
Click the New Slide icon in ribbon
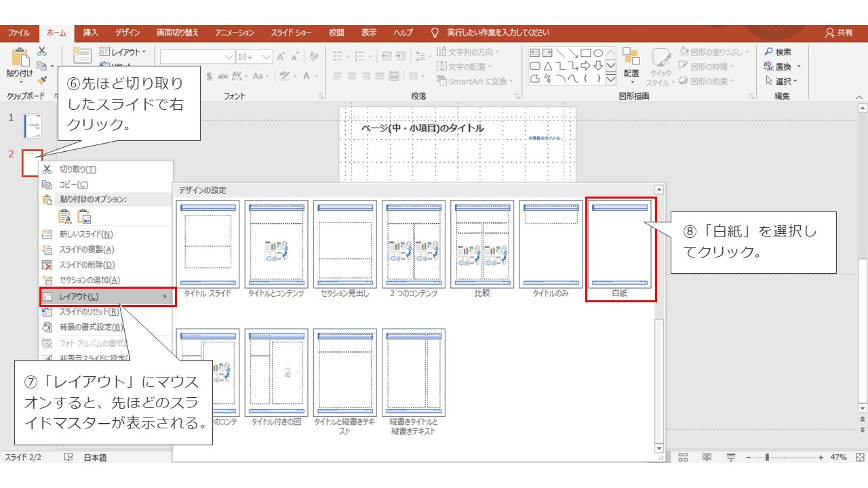(81, 56)
